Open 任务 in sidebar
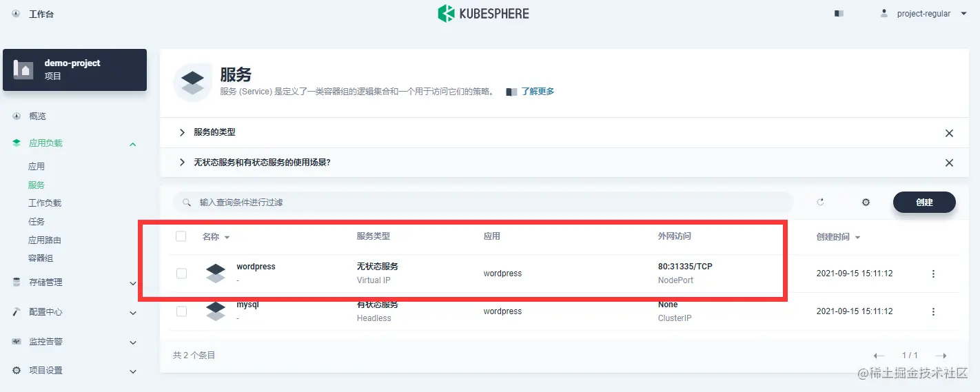 point(37,221)
